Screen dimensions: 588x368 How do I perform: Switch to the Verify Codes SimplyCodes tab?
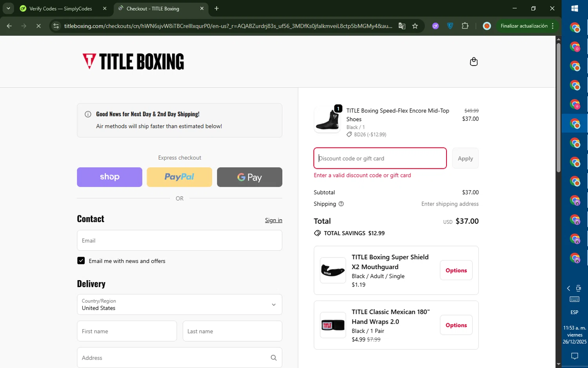[61, 9]
